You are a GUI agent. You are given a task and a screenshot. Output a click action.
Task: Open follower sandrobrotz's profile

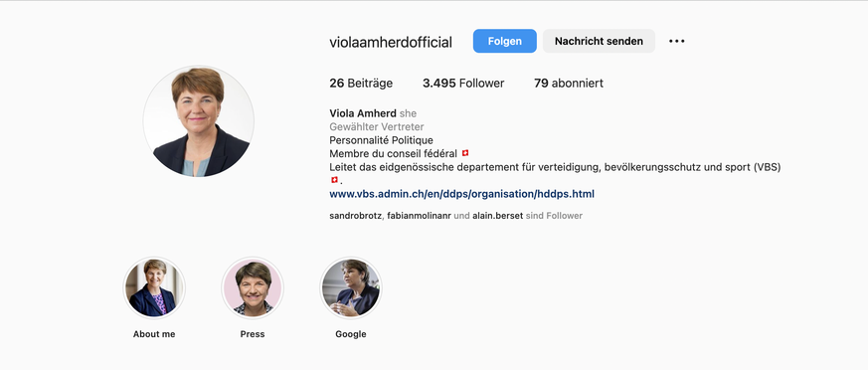click(355, 216)
